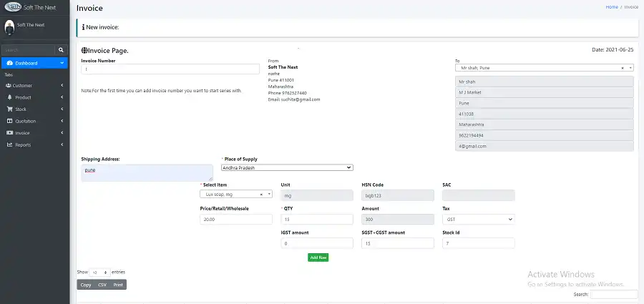
Task: Open the Place of Supply dropdown
Action: tap(287, 167)
